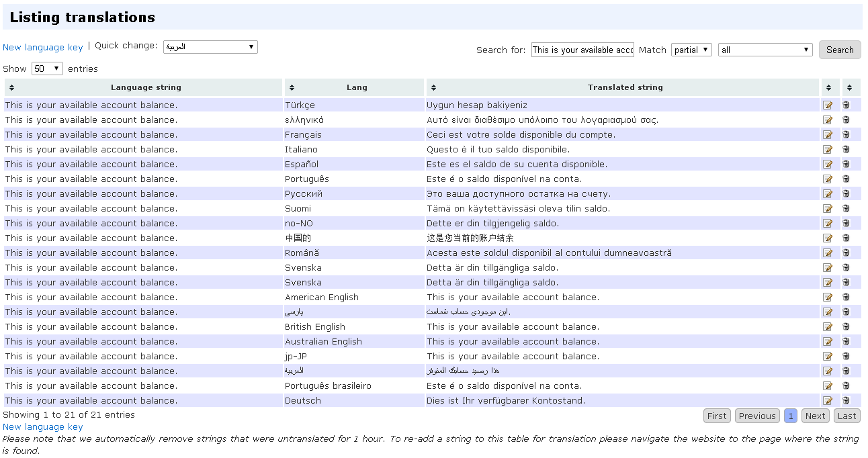Image resolution: width=868 pixels, height=458 pixels.
Task: Edit the Australian English translation
Action: (828, 342)
